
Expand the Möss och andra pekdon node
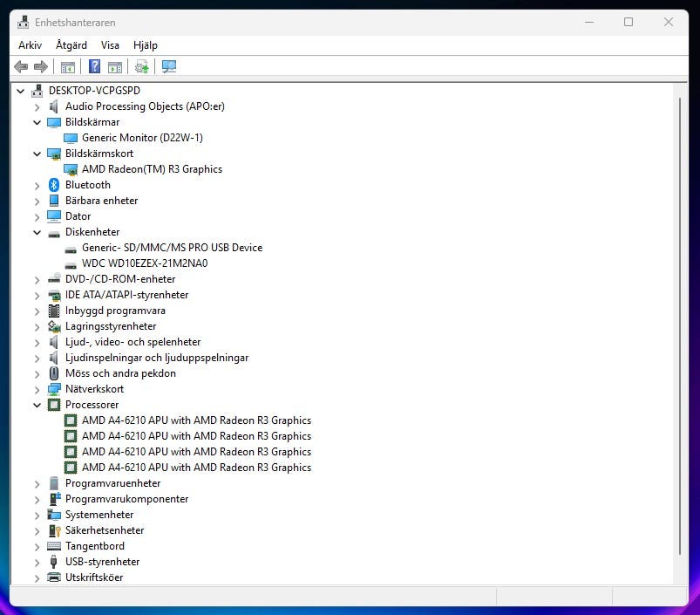tap(37, 373)
